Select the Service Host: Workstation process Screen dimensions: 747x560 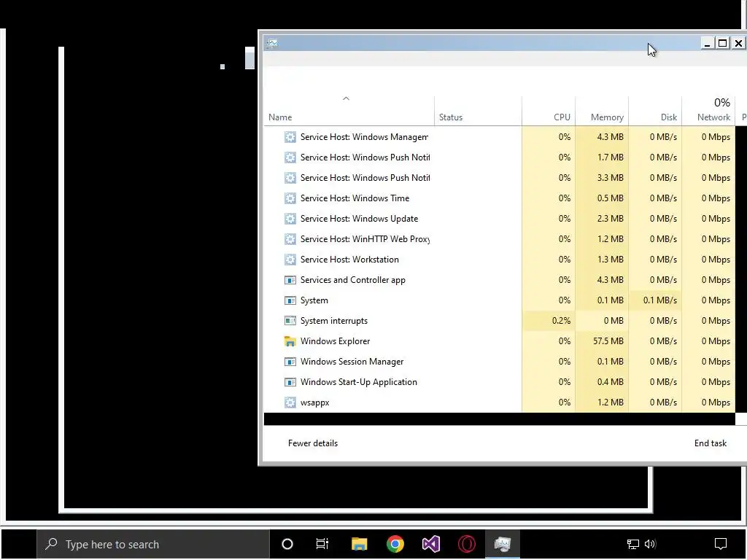(x=349, y=260)
